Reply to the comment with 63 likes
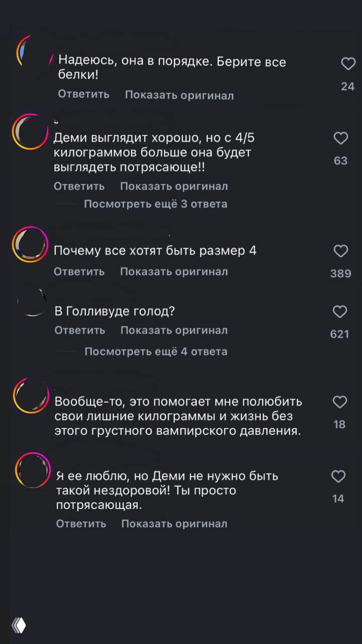 [79, 186]
